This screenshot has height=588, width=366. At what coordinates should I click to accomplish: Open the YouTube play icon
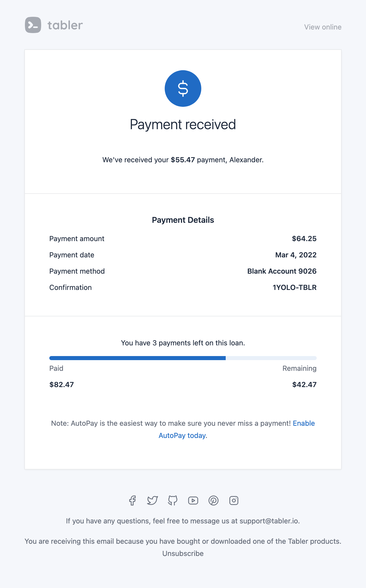click(193, 501)
